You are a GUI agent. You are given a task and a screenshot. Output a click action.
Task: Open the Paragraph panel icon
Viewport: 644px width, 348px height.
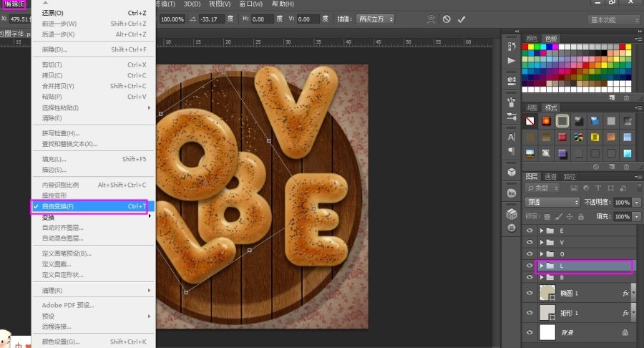click(x=512, y=151)
